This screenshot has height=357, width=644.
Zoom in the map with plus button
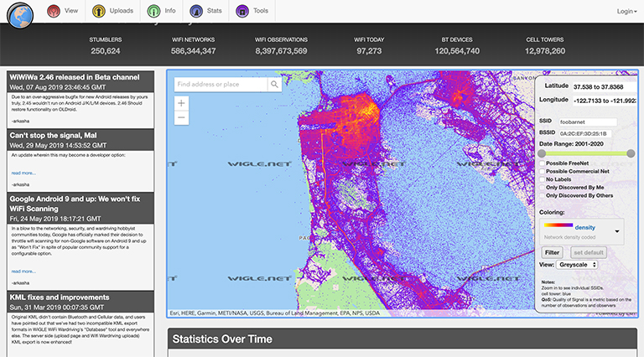click(182, 103)
